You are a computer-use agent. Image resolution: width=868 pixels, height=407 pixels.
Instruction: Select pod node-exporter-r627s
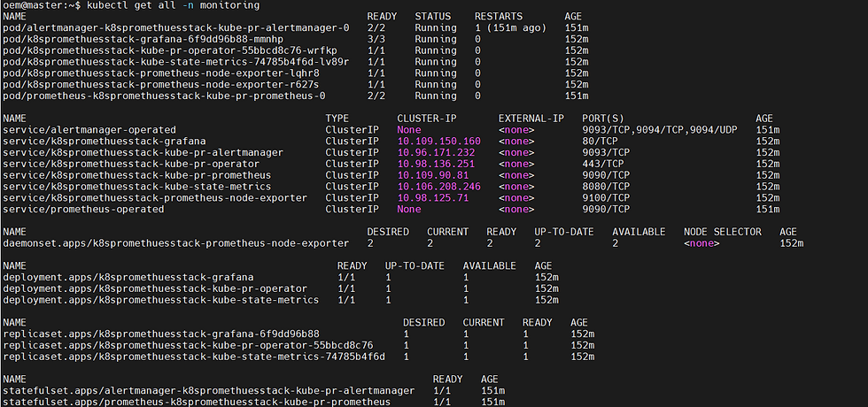(x=161, y=85)
